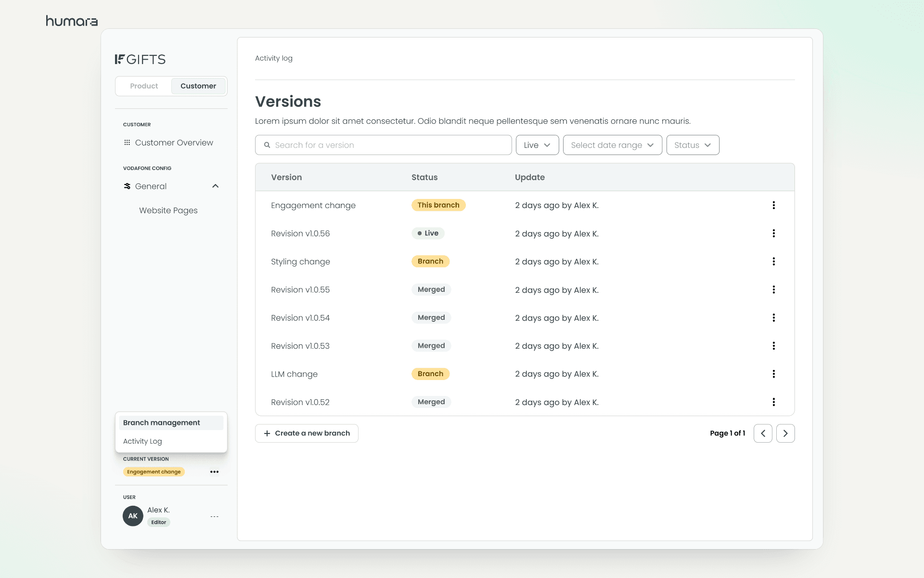Click the LLM change version name

pyautogui.click(x=294, y=374)
